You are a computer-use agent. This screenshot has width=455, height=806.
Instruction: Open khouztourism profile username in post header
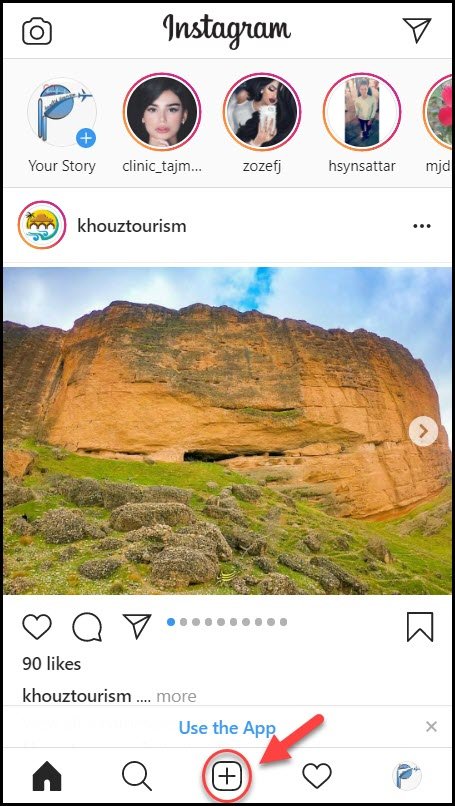132,226
